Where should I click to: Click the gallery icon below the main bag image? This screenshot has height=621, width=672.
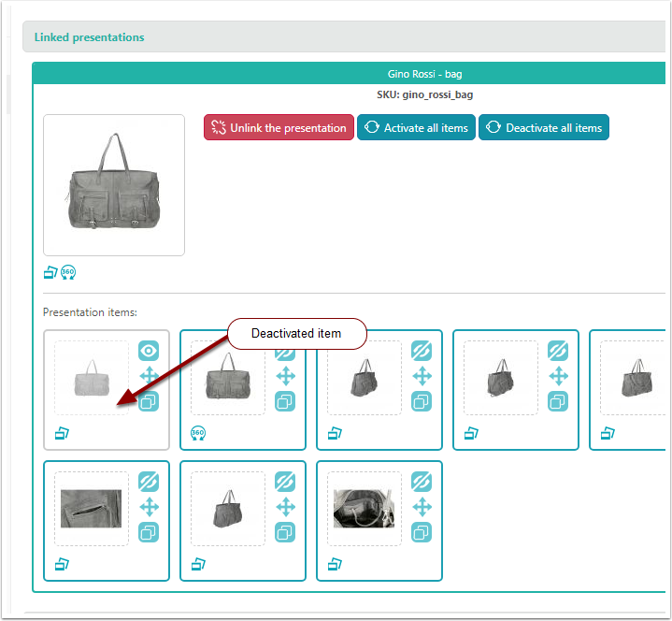click(50, 272)
